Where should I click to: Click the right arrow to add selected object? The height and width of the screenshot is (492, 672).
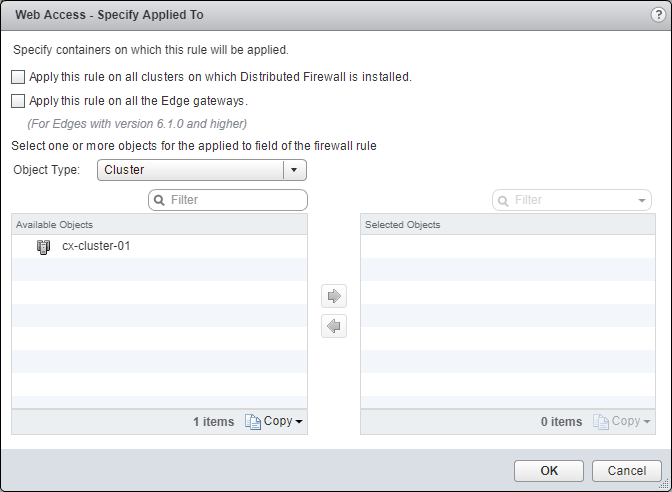[x=334, y=296]
